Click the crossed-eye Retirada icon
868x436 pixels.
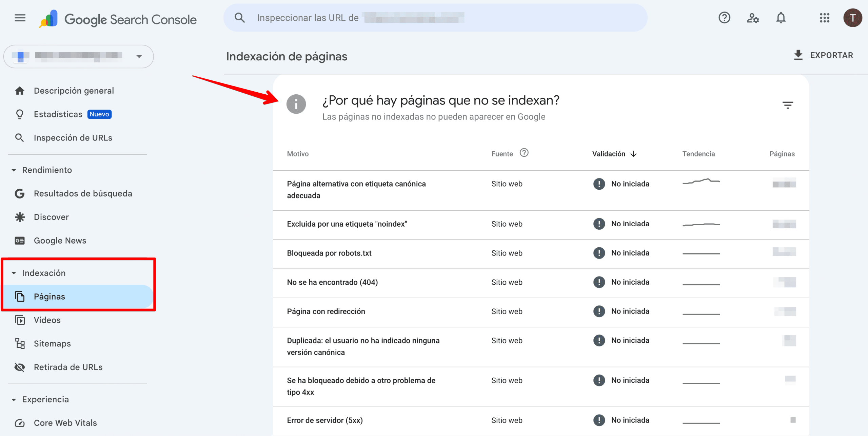20,367
